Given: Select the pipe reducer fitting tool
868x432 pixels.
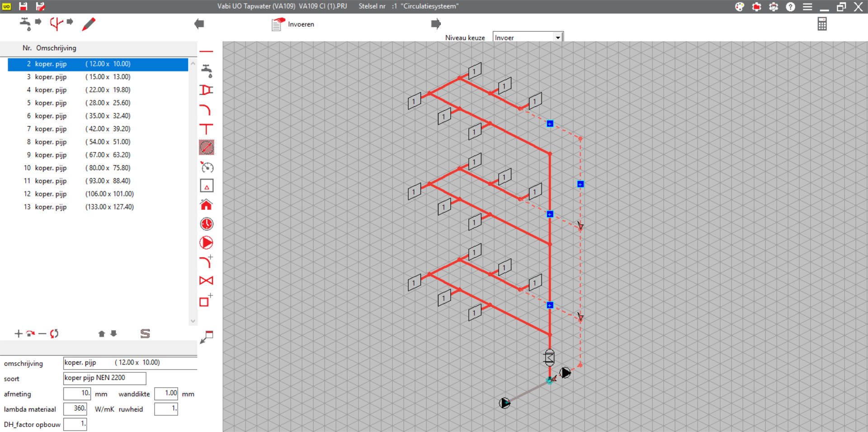Looking at the screenshot, I should coord(206,90).
